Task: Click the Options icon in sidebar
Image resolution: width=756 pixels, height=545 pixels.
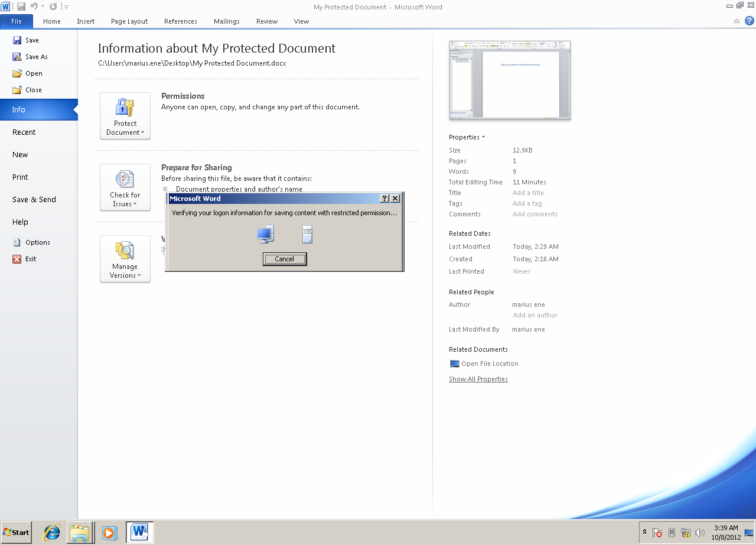Action: click(17, 242)
